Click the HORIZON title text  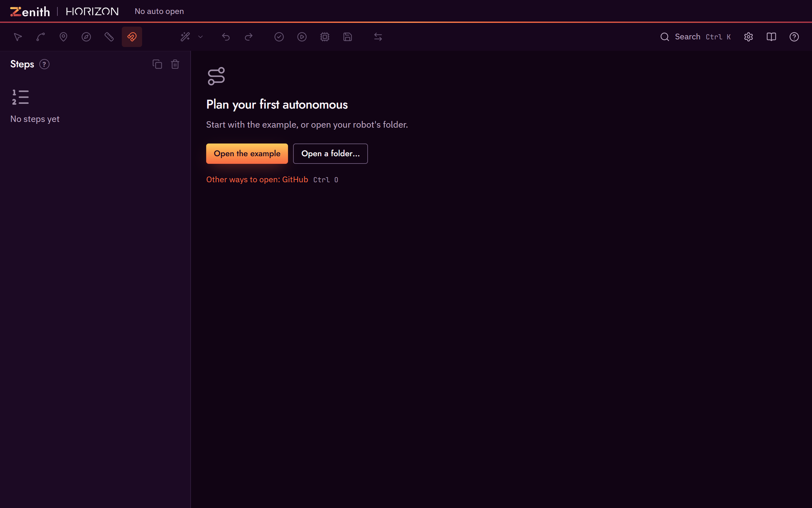pyautogui.click(x=92, y=11)
